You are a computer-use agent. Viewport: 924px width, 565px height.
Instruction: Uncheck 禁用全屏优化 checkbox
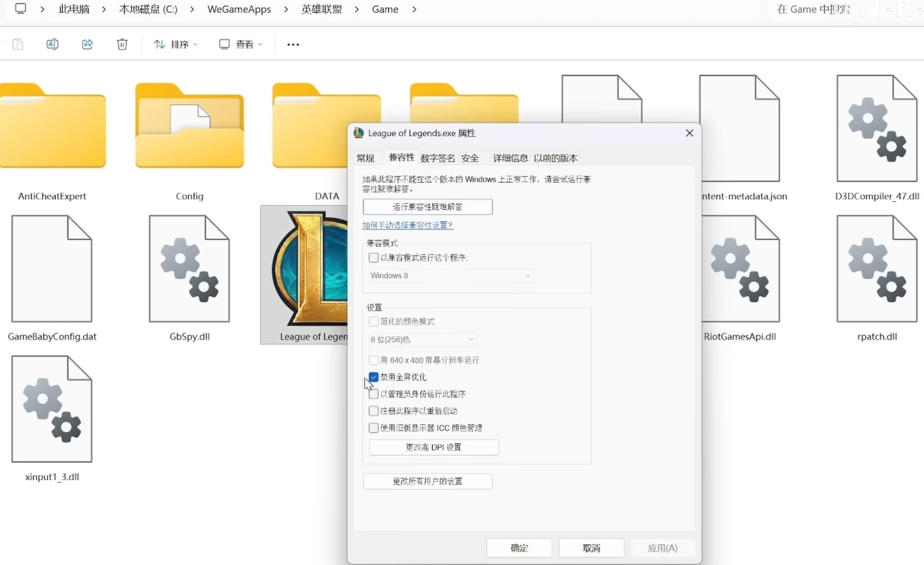click(x=374, y=377)
